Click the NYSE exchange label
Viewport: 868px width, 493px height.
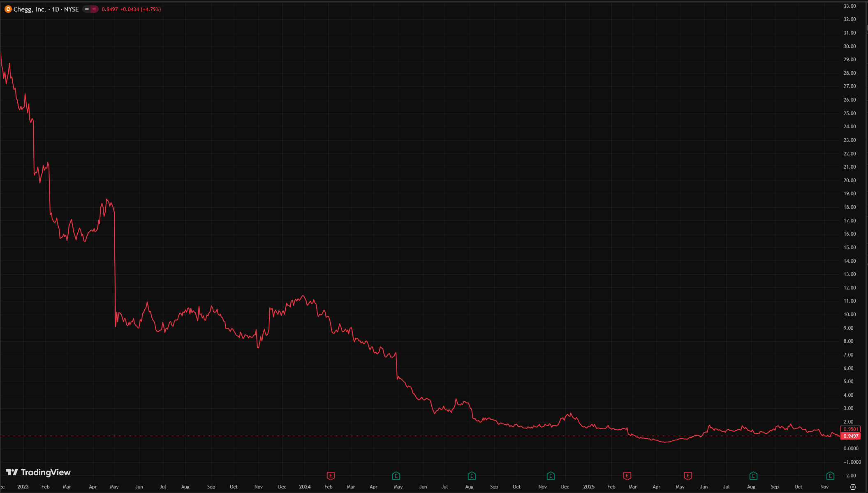click(71, 9)
